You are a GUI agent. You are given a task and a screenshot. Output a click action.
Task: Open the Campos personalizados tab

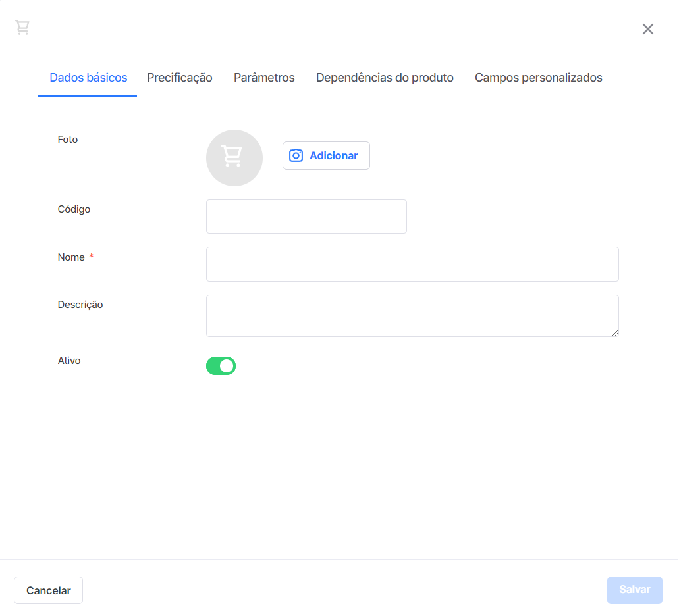[x=538, y=78]
